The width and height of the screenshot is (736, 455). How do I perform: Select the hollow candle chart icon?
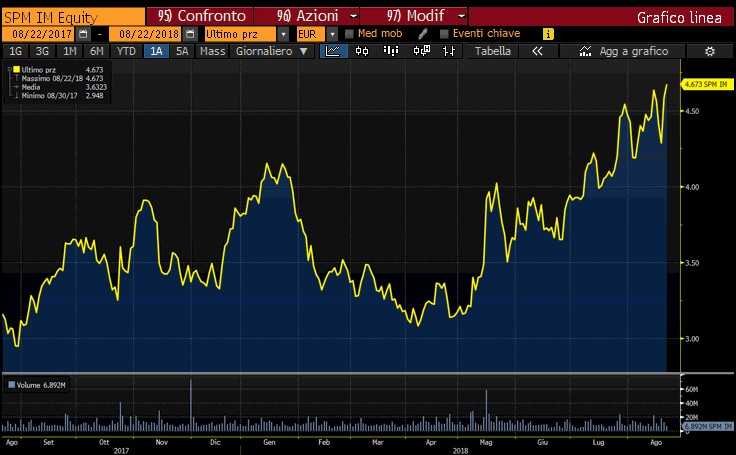[x=421, y=51]
